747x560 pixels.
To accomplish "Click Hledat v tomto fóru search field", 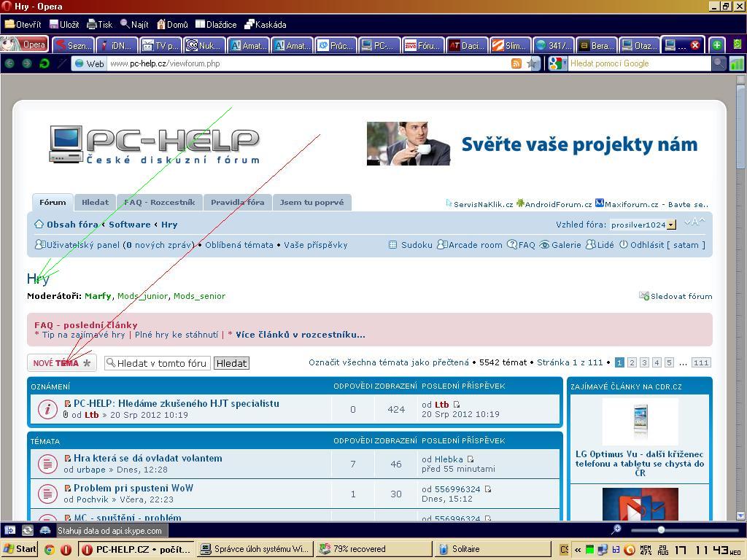I will pyautogui.click(x=158, y=363).
